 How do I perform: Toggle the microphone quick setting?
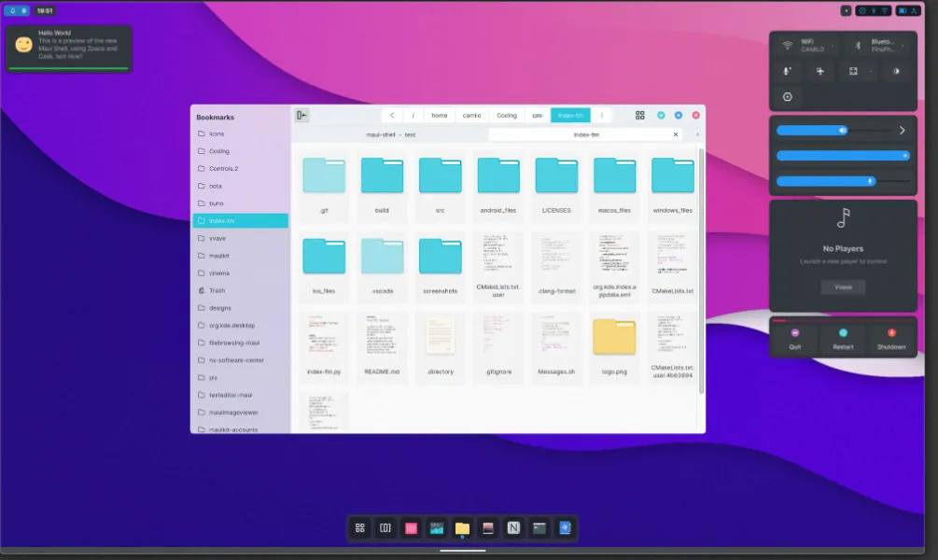[x=787, y=71]
